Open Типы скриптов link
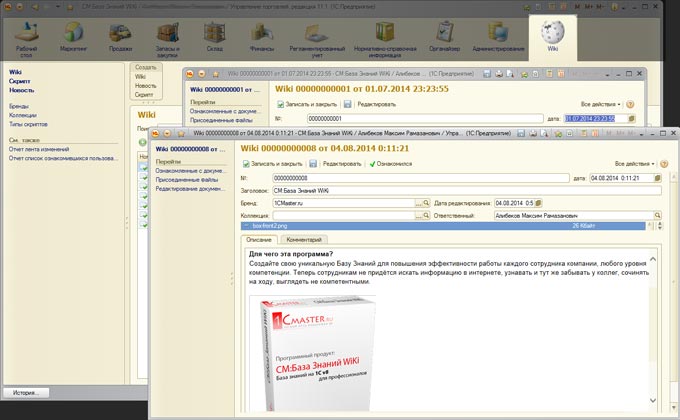The image size is (680, 420). point(28,125)
